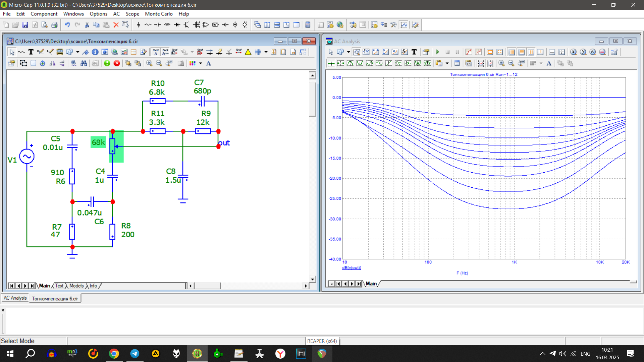Click the Text mode T icon in schematic toolbar
This screenshot has width=644, height=362.
point(31,52)
